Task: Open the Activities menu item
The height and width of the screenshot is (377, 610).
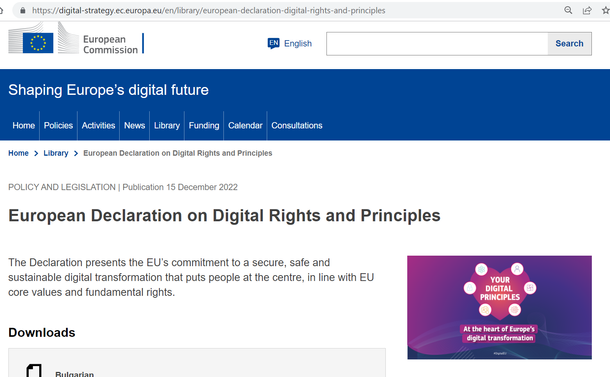Action: (98, 126)
